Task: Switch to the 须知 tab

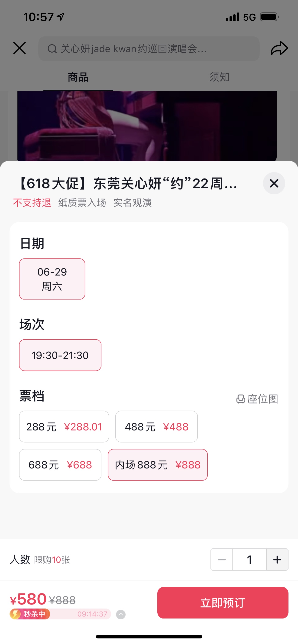Action: tap(219, 77)
